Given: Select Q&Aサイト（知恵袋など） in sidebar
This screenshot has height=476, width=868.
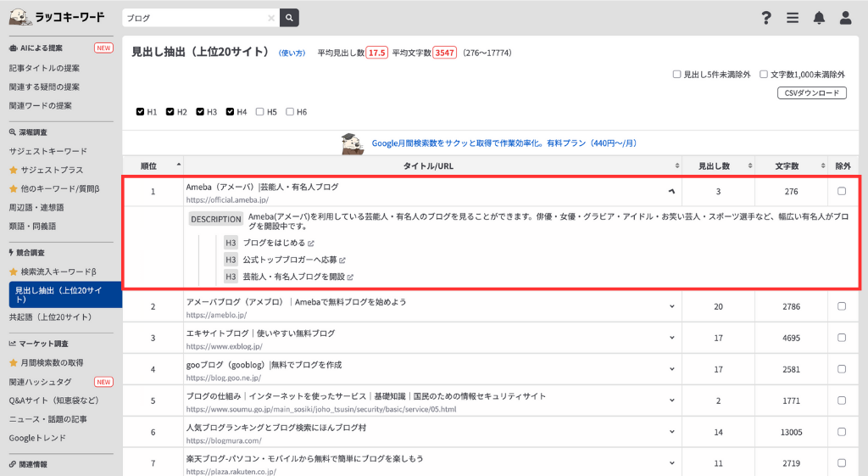Looking at the screenshot, I should click(x=53, y=400).
